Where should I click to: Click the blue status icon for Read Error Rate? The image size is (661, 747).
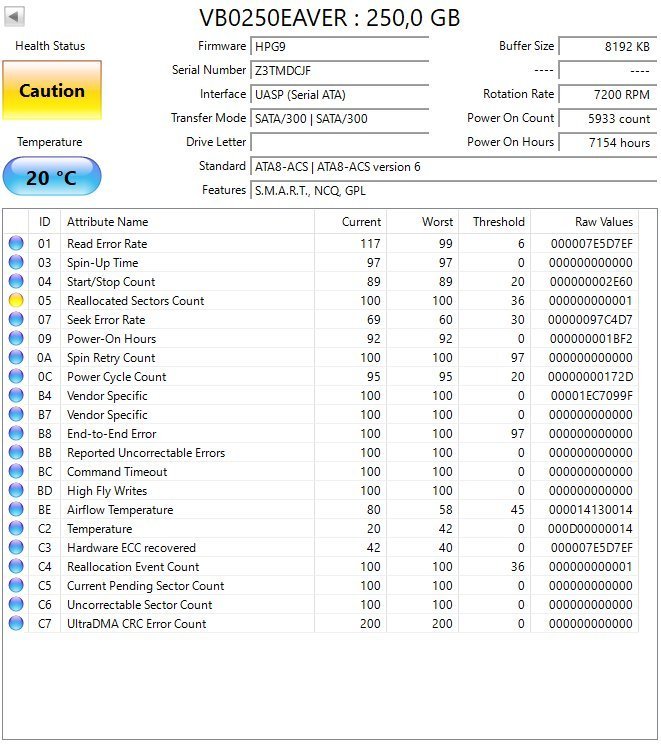point(16,244)
